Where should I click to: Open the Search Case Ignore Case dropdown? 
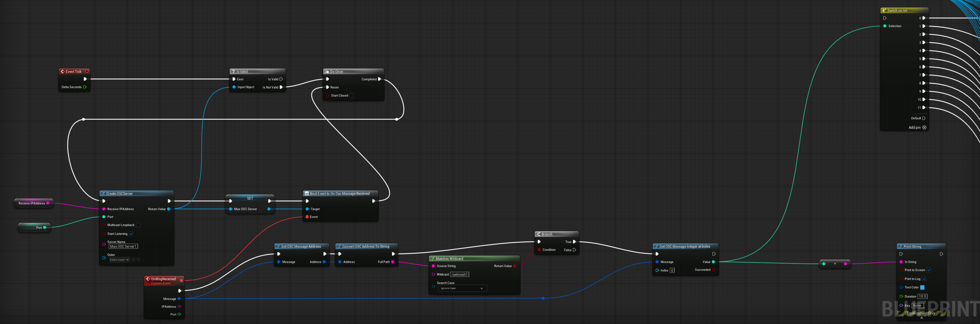coord(462,288)
